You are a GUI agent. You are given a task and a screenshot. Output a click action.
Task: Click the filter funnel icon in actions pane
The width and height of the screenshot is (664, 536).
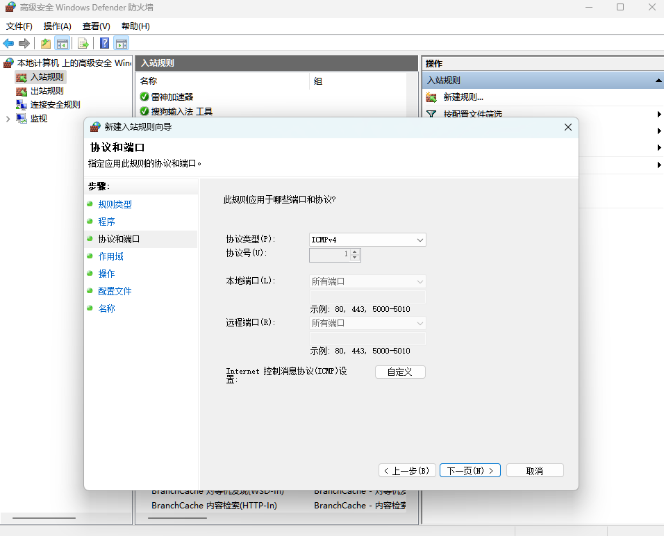pos(432,113)
